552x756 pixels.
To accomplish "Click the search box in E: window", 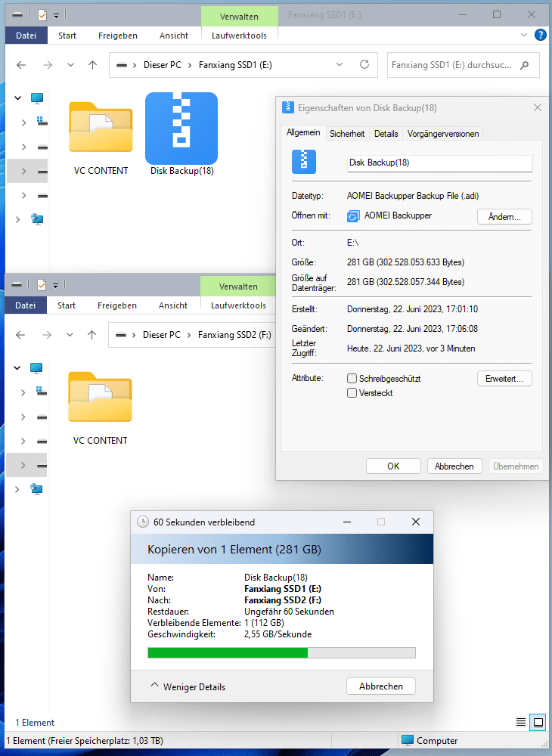I will click(464, 64).
